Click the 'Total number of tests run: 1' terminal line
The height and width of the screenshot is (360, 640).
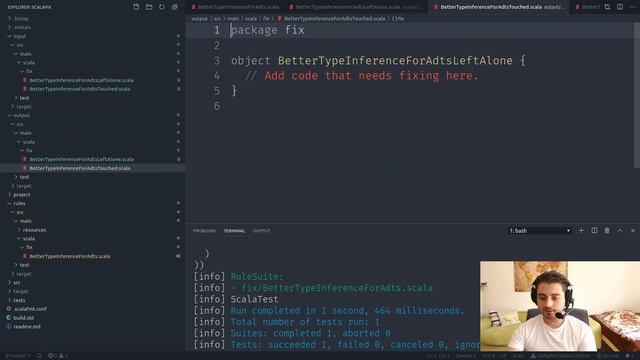[305, 322]
